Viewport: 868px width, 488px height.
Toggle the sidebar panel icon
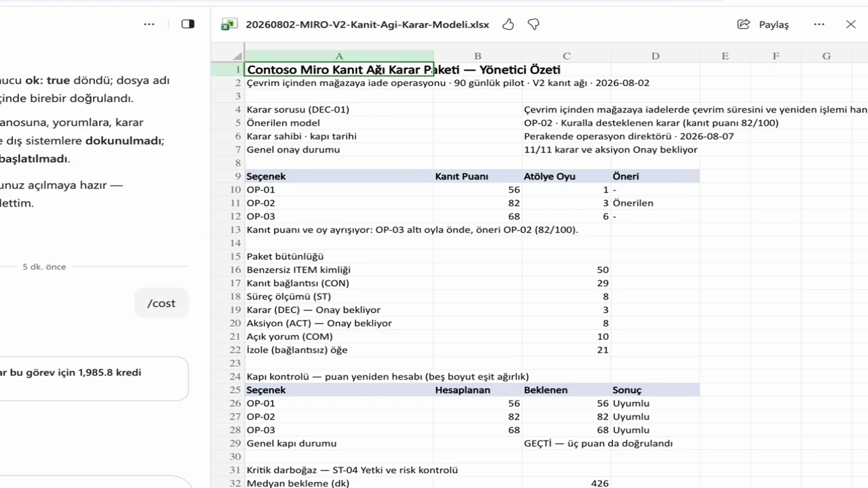(188, 24)
